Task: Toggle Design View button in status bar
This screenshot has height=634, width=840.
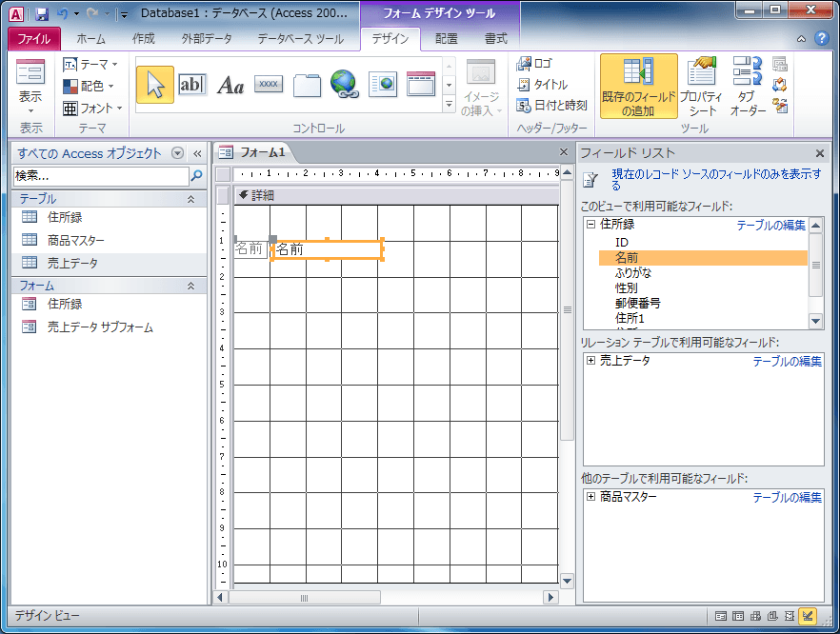Action: (x=808, y=616)
